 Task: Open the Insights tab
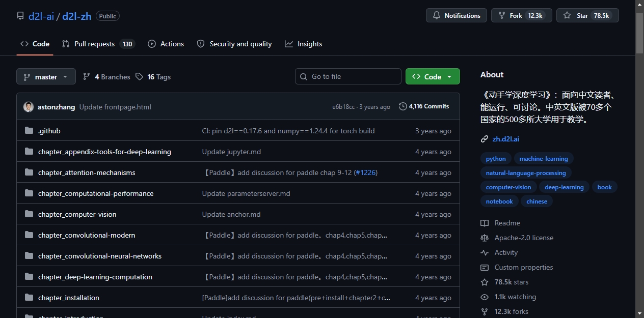(x=304, y=44)
